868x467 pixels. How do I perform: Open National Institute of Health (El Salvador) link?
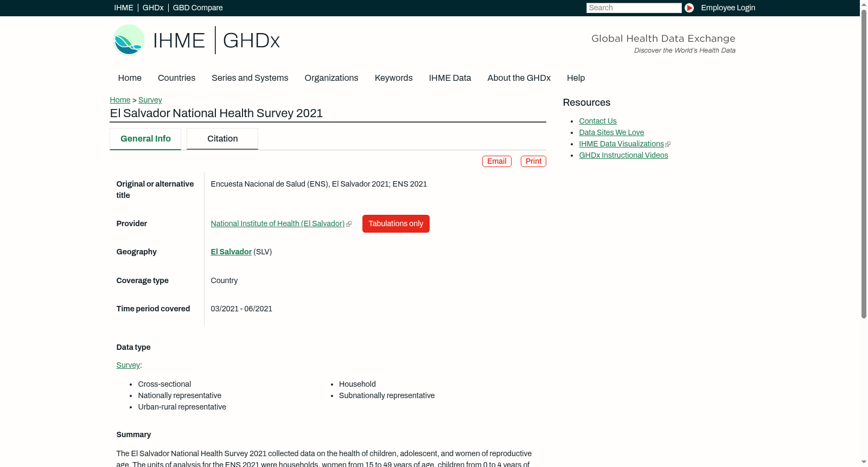point(277,223)
